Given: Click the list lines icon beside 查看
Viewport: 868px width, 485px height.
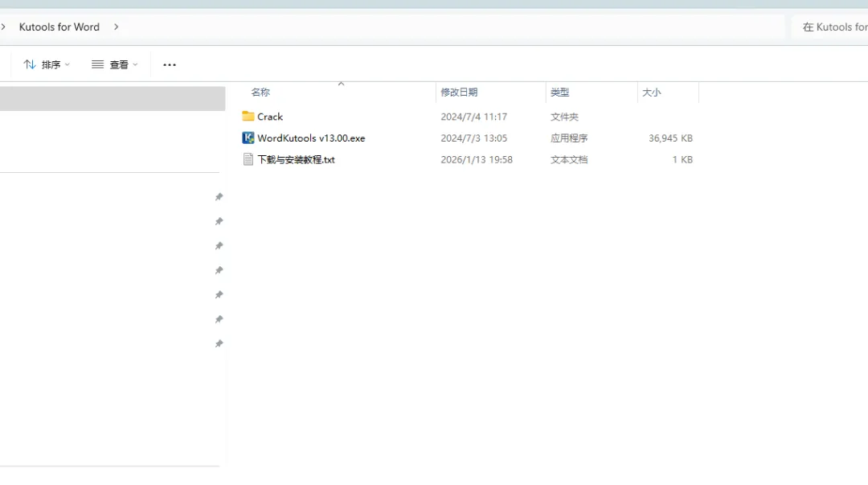Looking at the screenshot, I should point(98,65).
